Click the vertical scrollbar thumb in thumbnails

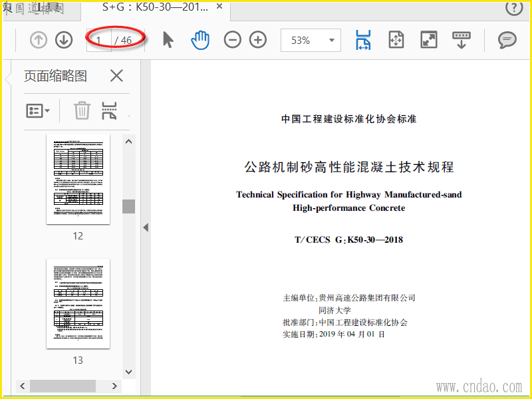pos(128,206)
